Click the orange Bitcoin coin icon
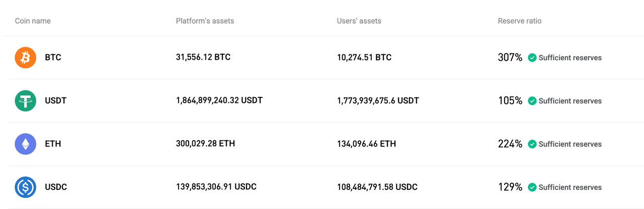Viewport: 644px width, 209px height. point(25,58)
